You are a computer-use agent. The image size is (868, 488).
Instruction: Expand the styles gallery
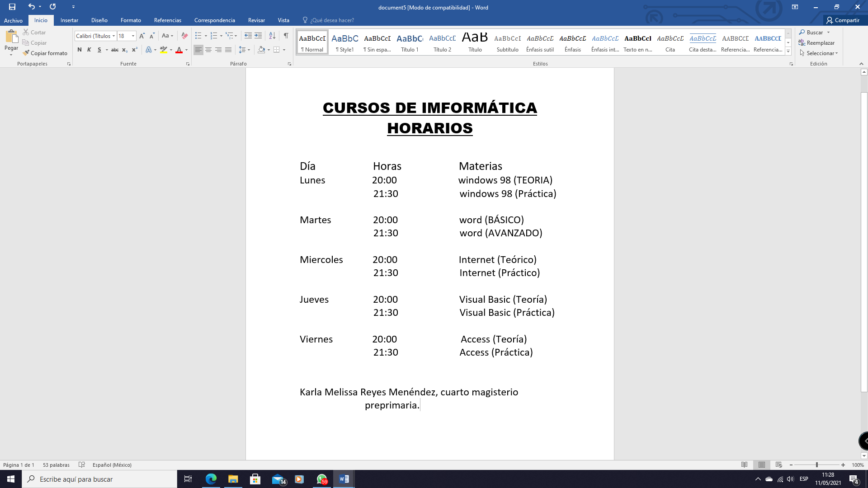[788, 52]
